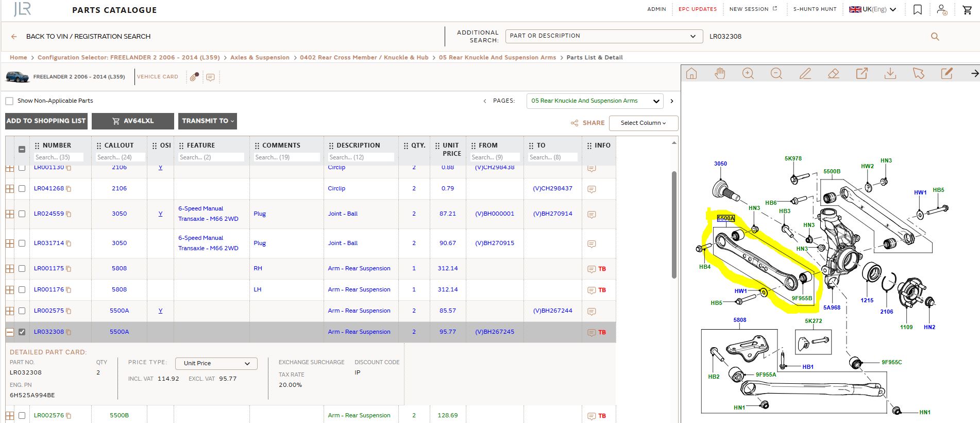The width and height of the screenshot is (980, 423).
Task: Select the eraser tool
Action: [x=833, y=74]
